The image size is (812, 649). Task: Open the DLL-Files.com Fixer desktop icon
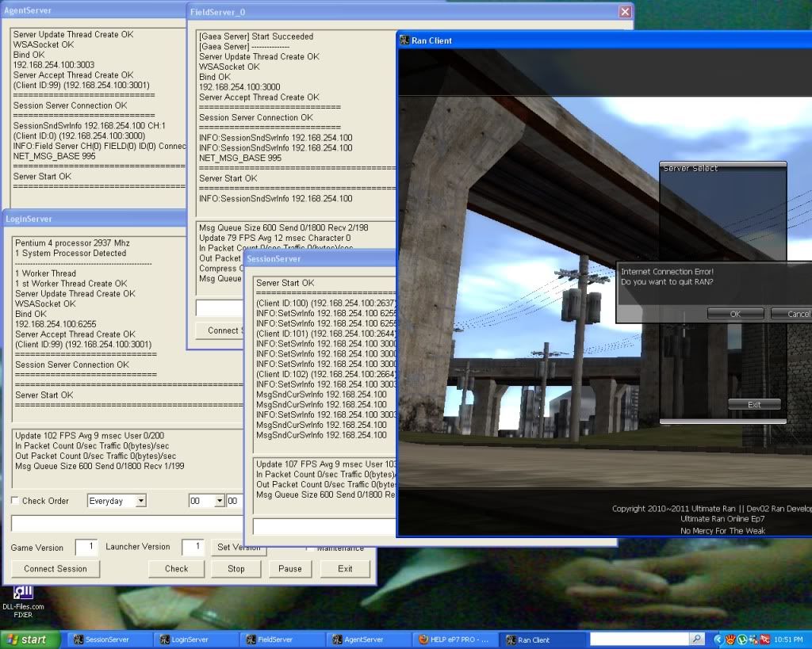click(x=22, y=593)
